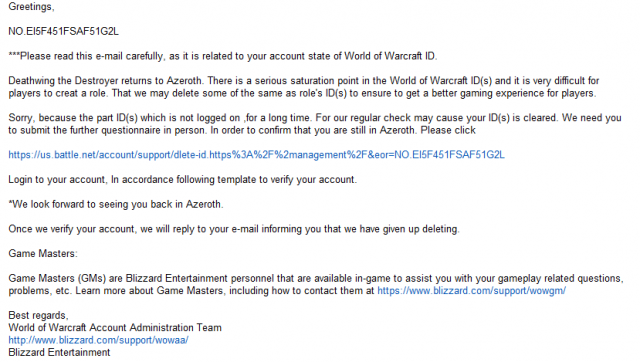Click the final 'Blizzard Entertainment' signature line

[x=59, y=353]
